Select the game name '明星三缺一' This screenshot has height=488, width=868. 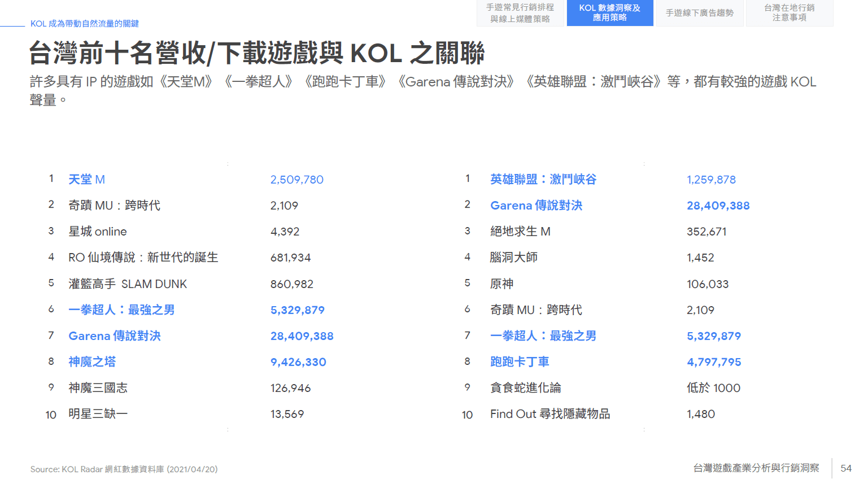click(x=98, y=414)
